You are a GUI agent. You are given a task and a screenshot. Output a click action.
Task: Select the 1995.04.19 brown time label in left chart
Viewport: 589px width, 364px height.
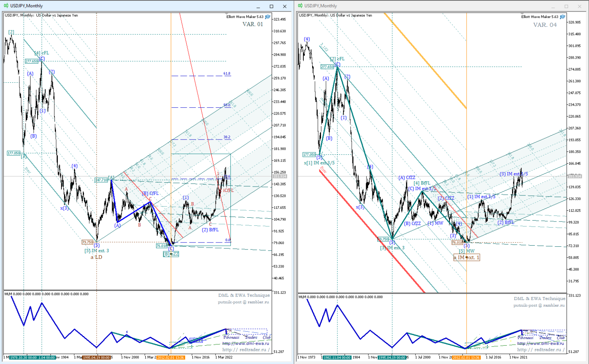pyautogui.click(x=97, y=357)
